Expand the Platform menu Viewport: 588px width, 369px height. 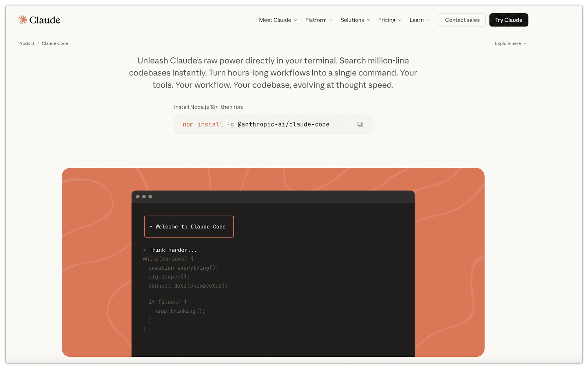[318, 20]
